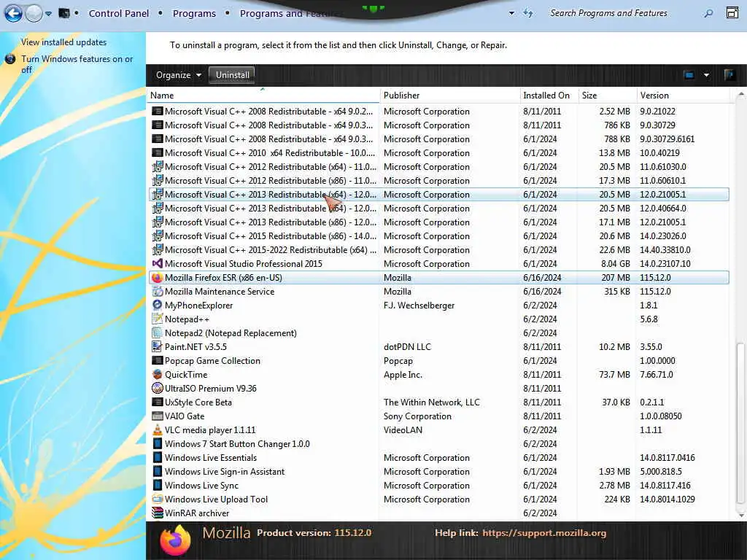Click the scroll down arrow of list scrollbar

[741, 515]
